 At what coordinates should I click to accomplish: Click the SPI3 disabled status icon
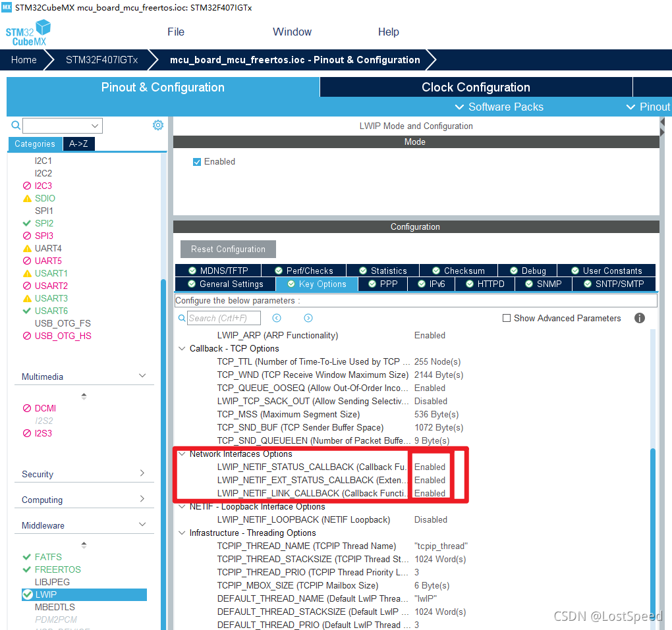[x=27, y=236]
